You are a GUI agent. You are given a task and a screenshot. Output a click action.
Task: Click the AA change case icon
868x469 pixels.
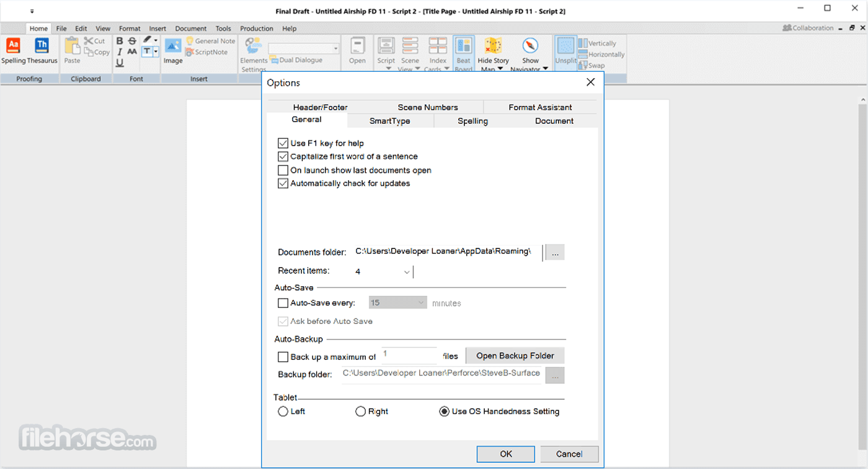click(132, 52)
